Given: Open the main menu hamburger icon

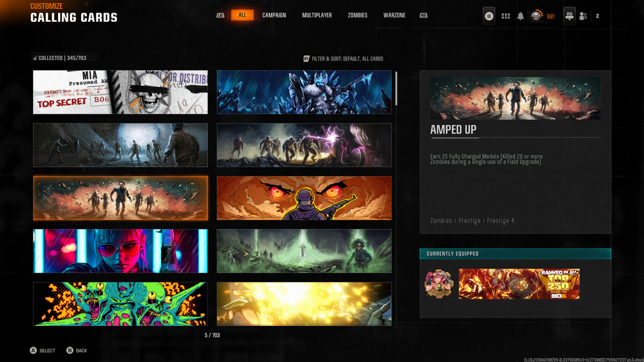Looking at the screenshot, I should point(489,16).
